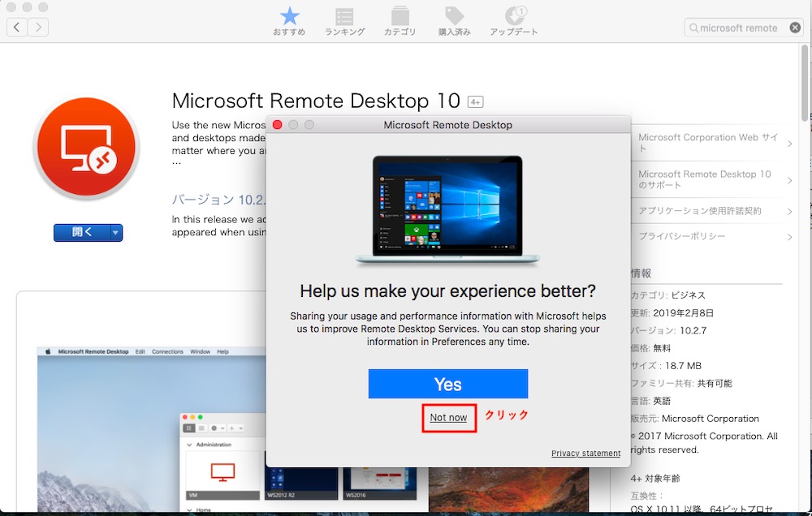The image size is (812, 516).
Task: Close the Microsoft Remote Desktop dialog
Action: [x=277, y=125]
